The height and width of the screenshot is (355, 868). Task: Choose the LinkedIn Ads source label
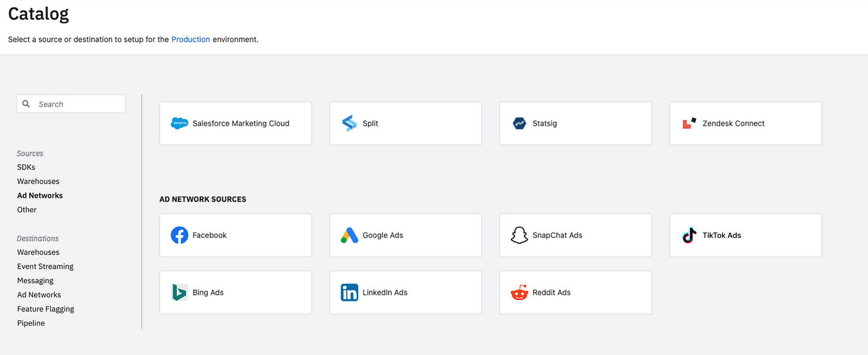pos(385,292)
